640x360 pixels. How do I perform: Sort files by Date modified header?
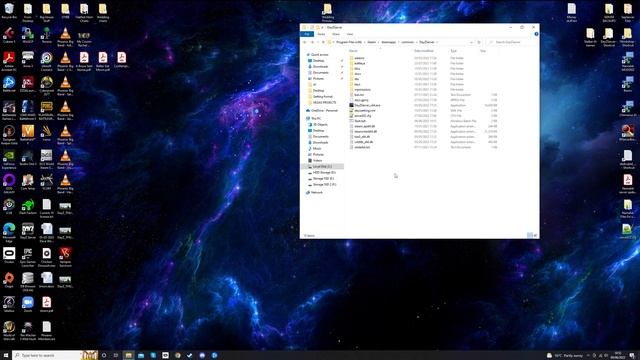[424, 51]
